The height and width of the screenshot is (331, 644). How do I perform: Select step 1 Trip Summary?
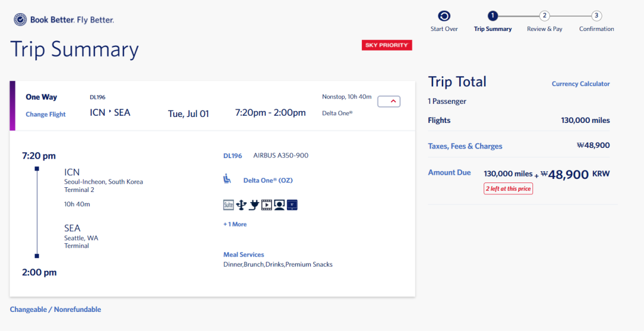(x=493, y=16)
